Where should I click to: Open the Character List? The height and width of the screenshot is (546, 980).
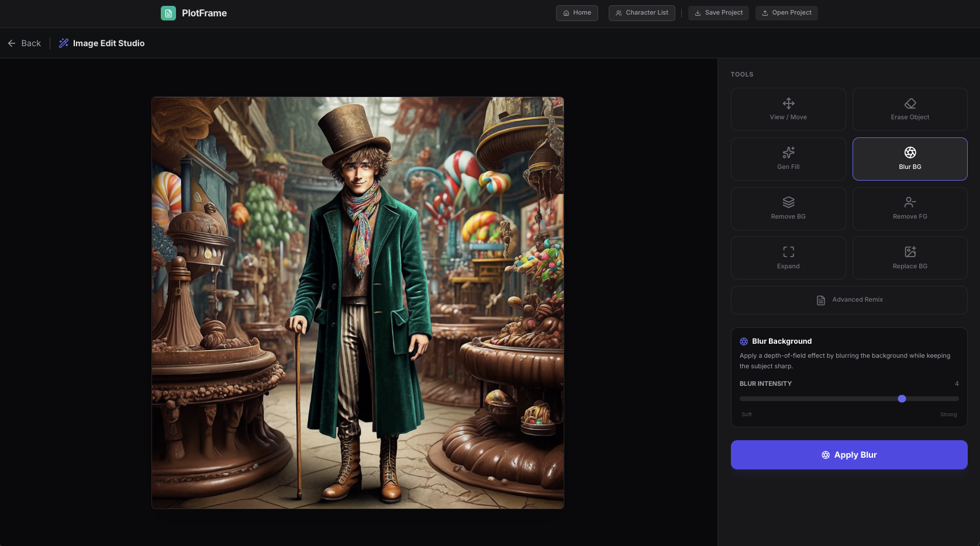[x=642, y=13]
